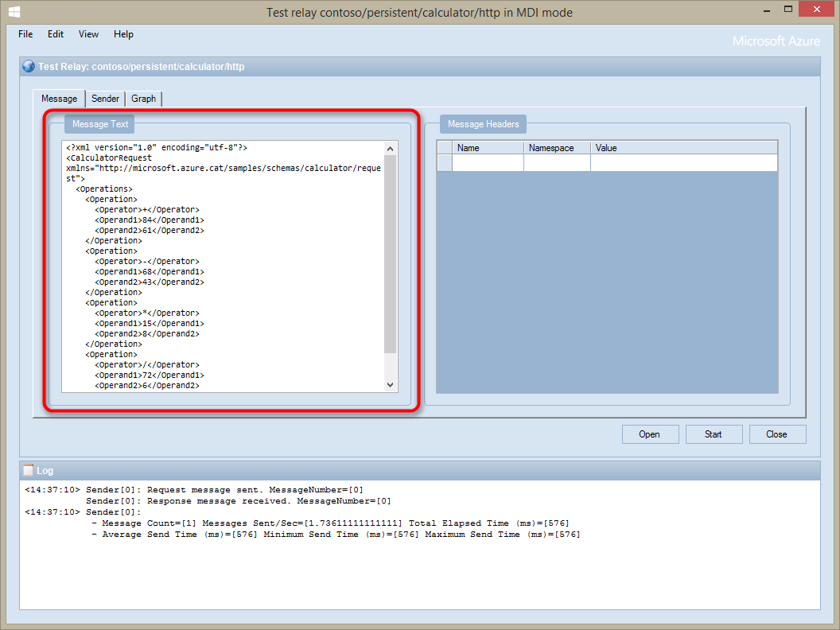Minimize the application window
The height and width of the screenshot is (630, 840).
click(767, 10)
